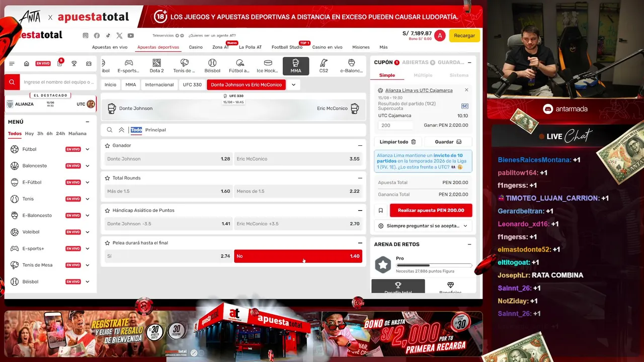Viewport: 644px width, 362px height.
Task: Open the X (Twitter) social icon
Action: click(x=119, y=36)
